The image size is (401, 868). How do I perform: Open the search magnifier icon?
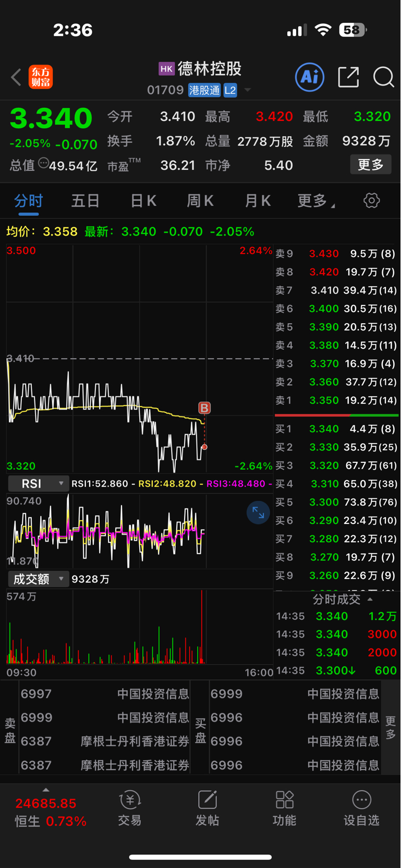[384, 77]
